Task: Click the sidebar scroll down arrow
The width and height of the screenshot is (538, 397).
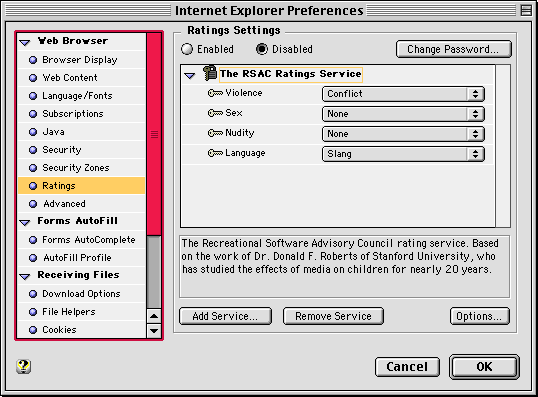Action: click(154, 331)
